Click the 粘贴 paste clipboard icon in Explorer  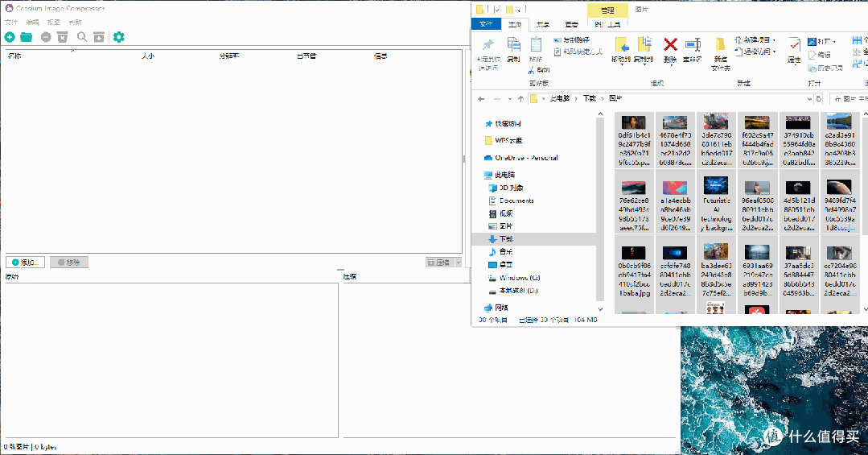536,44
